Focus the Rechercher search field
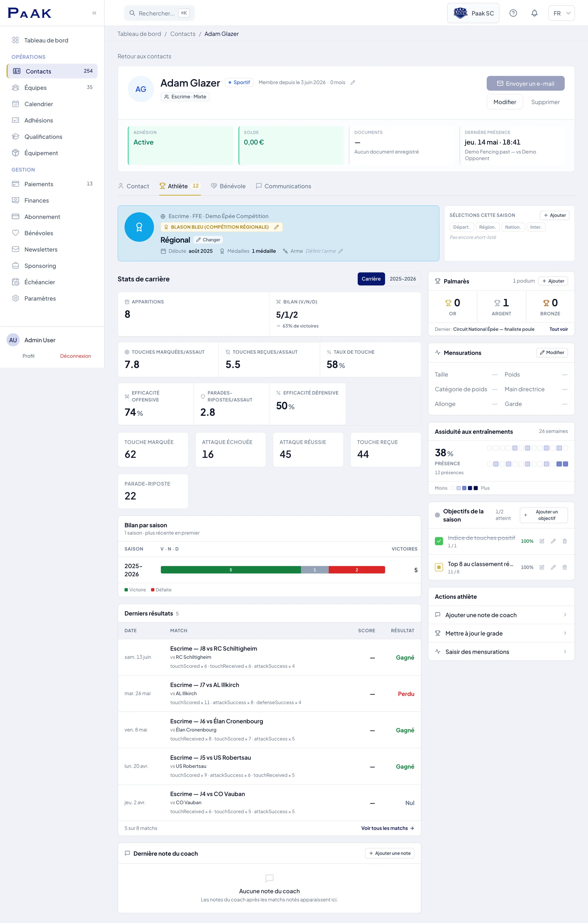The width and height of the screenshot is (588, 923). pos(159,13)
